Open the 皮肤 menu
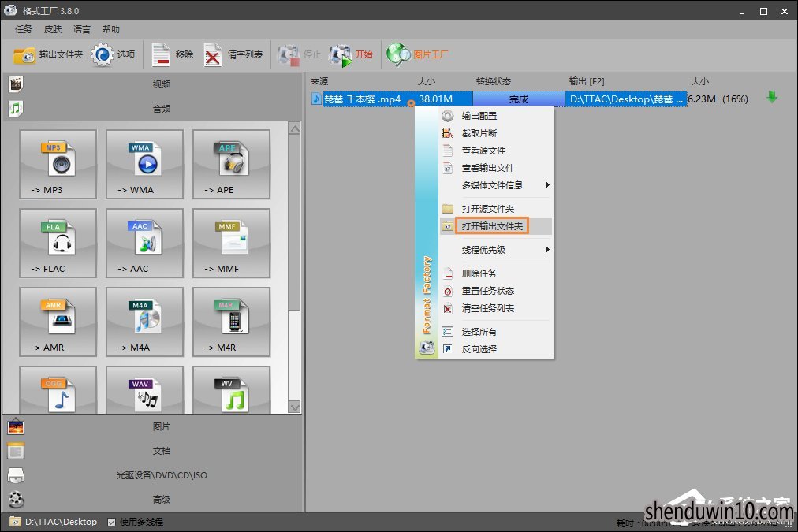Viewport: 798px width, 532px height. coord(53,29)
